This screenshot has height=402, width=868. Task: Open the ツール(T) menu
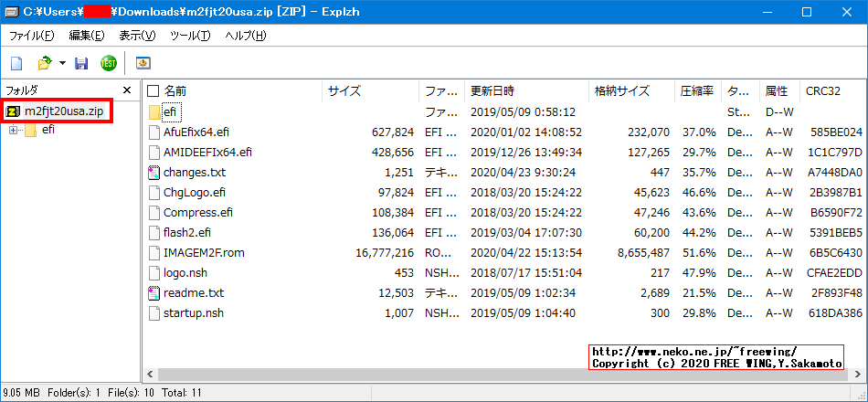(x=190, y=36)
